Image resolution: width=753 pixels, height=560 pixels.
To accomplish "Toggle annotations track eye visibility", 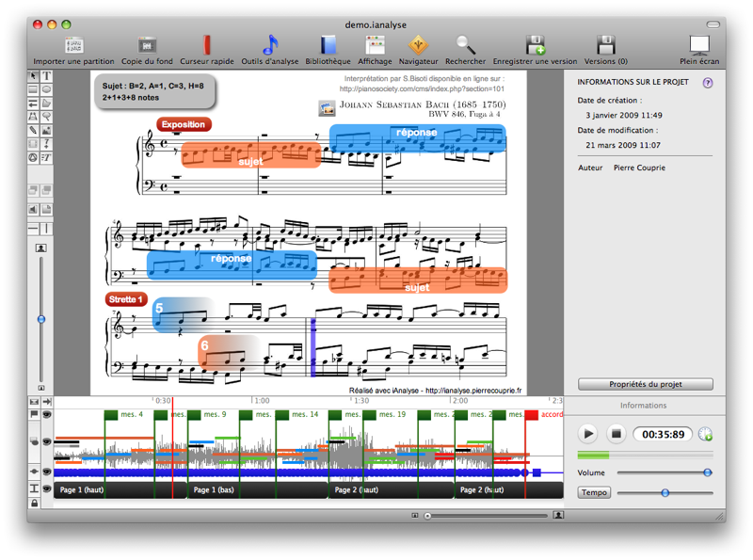I will [x=47, y=440].
